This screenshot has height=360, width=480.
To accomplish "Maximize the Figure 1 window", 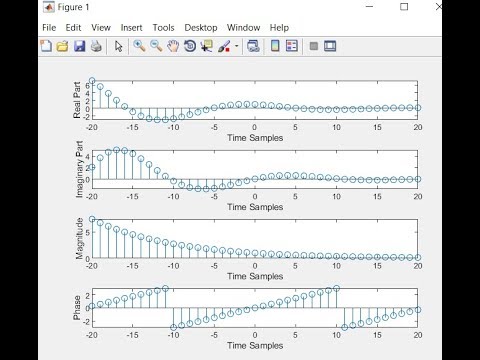I will pos(404,7).
